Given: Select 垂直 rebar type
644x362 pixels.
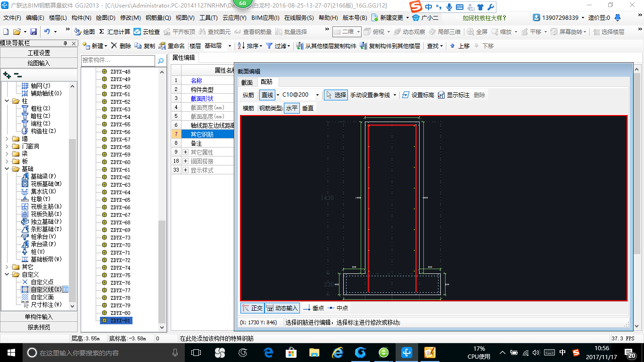Looking at the screenshot, I should tap(308, 108).
